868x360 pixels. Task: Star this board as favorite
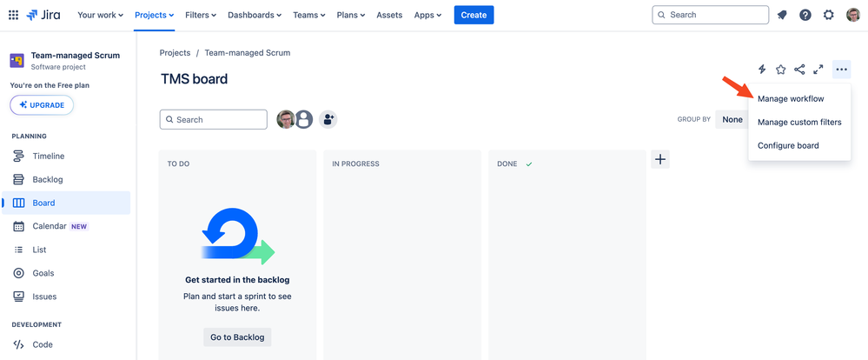pos(780,70)
